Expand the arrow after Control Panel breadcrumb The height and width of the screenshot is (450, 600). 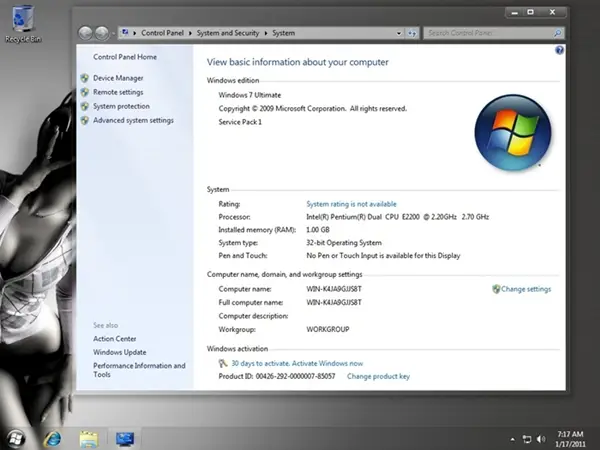[190, 33]
